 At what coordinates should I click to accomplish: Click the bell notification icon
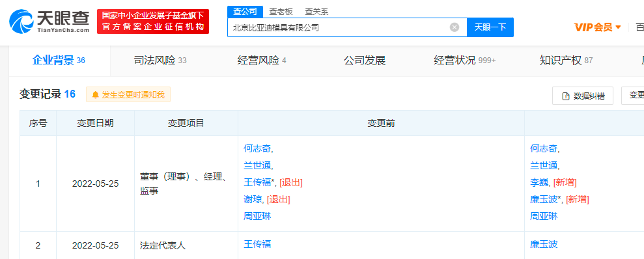95,95
